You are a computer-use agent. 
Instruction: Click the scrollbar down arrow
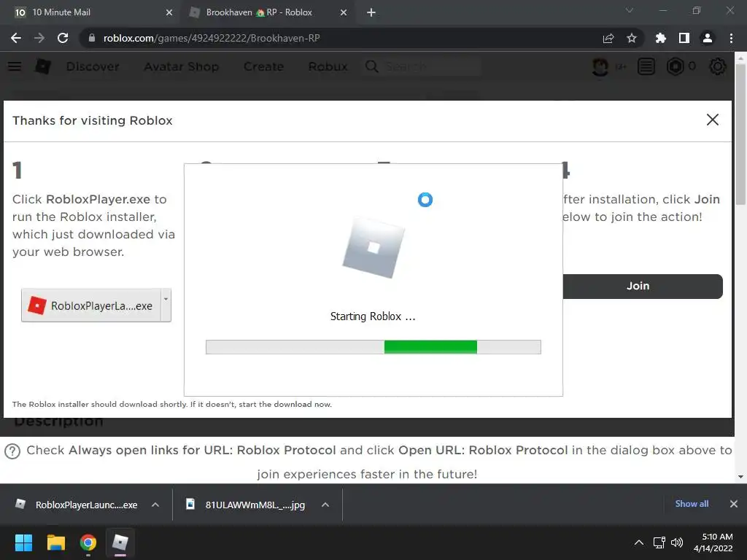(740, 476)
